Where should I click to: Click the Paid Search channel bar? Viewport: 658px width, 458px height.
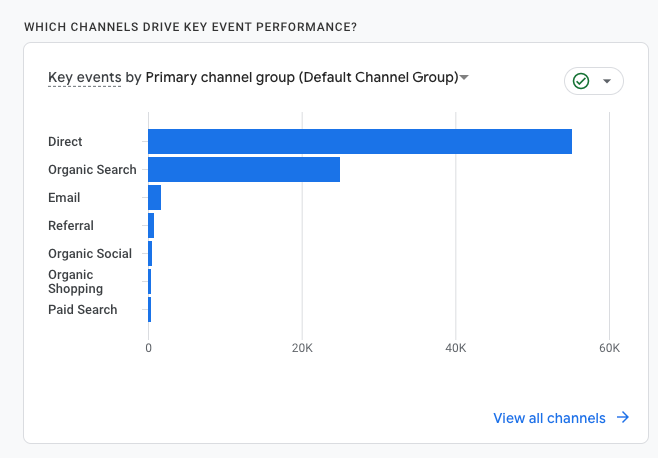point(149,310)
